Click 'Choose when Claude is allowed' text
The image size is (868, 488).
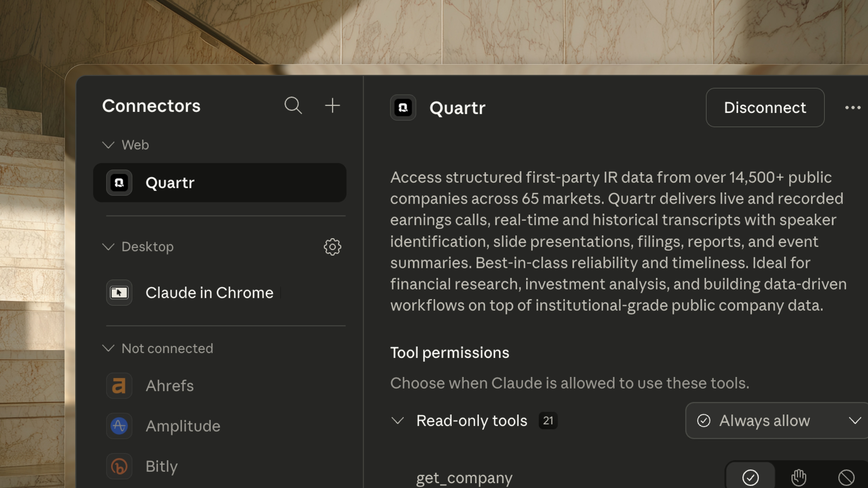click(569, 383)
